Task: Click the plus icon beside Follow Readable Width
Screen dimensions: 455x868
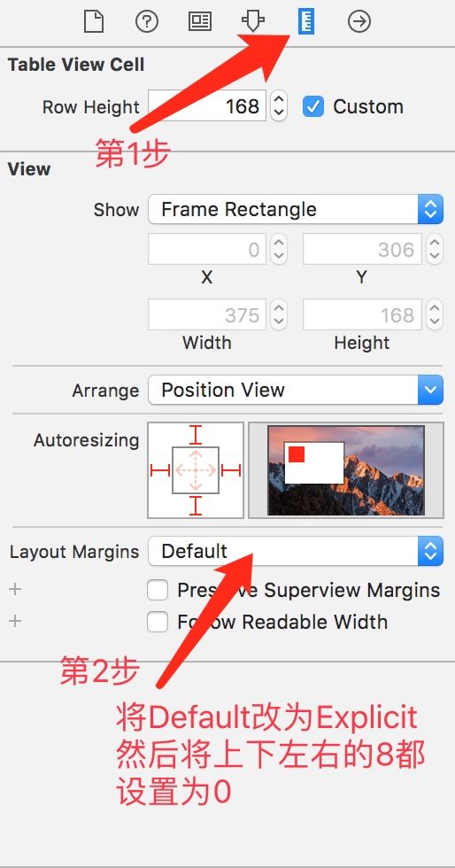Action: click(15, 621)
